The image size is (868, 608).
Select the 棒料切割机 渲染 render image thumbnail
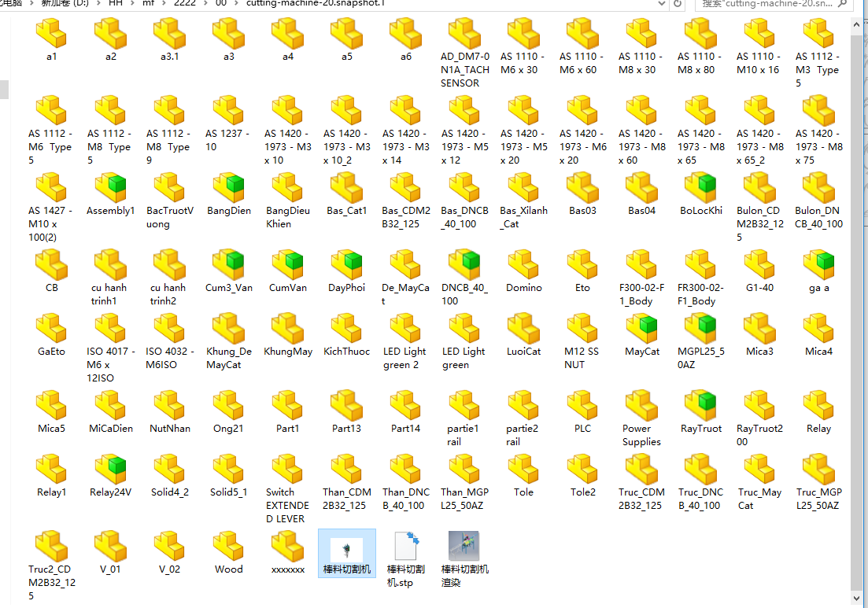(464, 546)
